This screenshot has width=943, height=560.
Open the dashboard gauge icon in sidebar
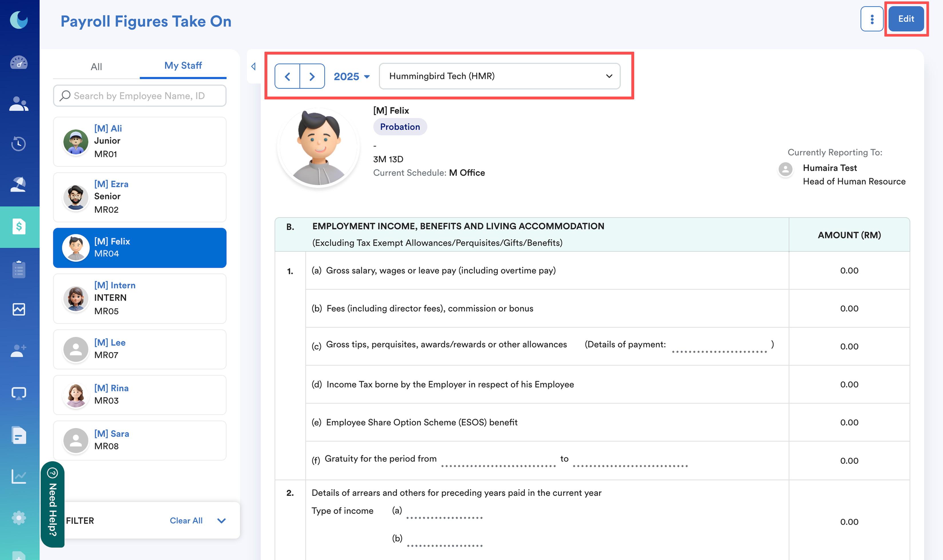coord(19,62)
